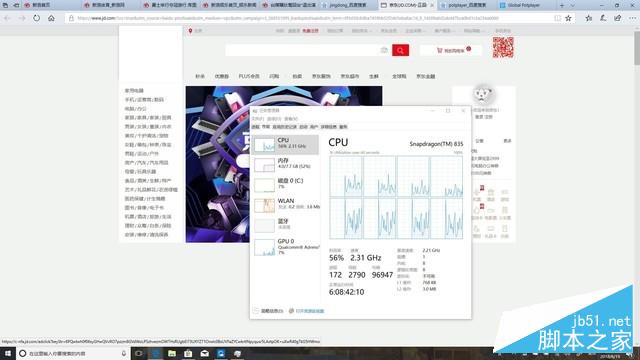Open the Edge settings and more menu
The width and height of the screenshot is (640, 360).
[x=632, y=18]
